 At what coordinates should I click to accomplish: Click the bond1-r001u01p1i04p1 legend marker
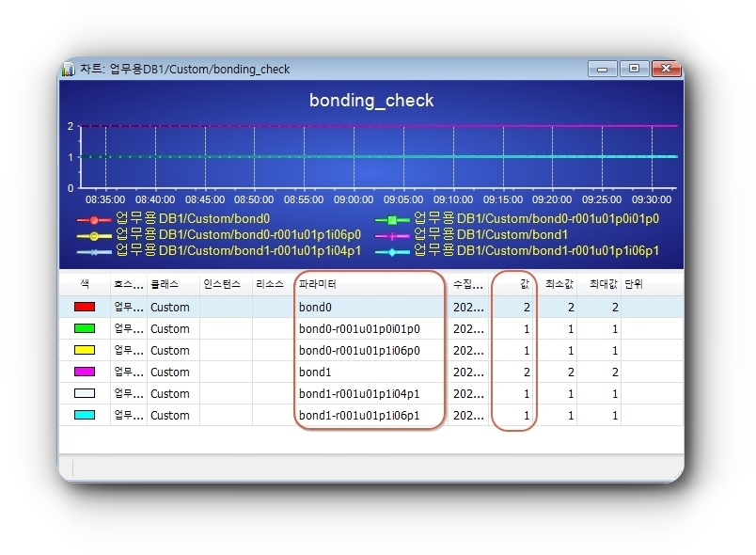(x=94, y=251)
